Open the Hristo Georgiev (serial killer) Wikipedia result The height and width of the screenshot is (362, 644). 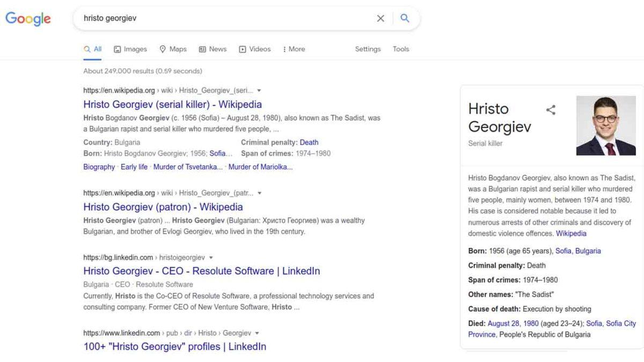[x=172, y=104]
